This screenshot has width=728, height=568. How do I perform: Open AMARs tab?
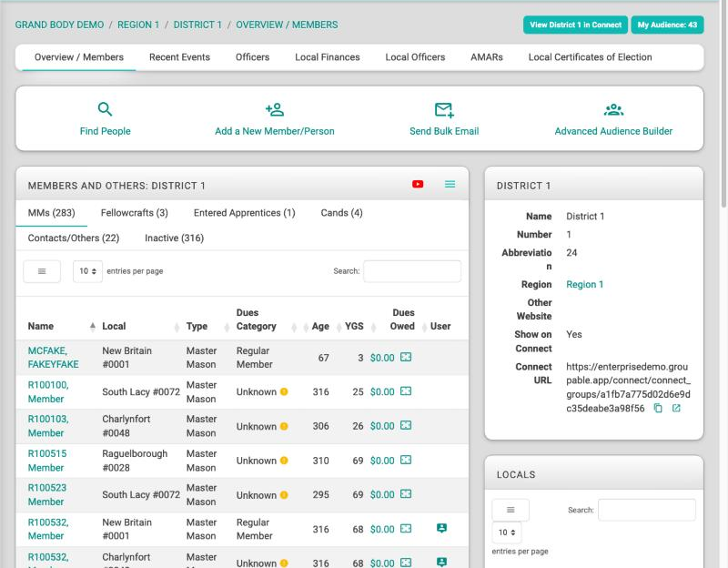pyautogui.click(x=487, y=57)
